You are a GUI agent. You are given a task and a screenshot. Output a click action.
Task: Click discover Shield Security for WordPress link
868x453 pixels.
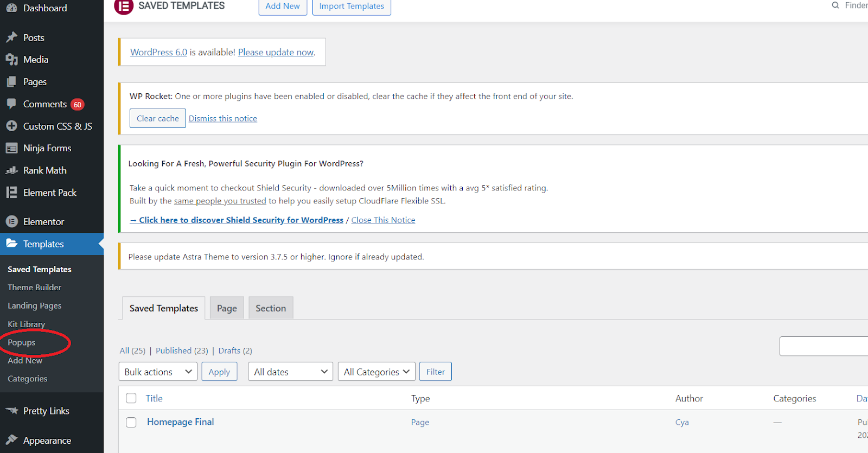coord(237,220)
